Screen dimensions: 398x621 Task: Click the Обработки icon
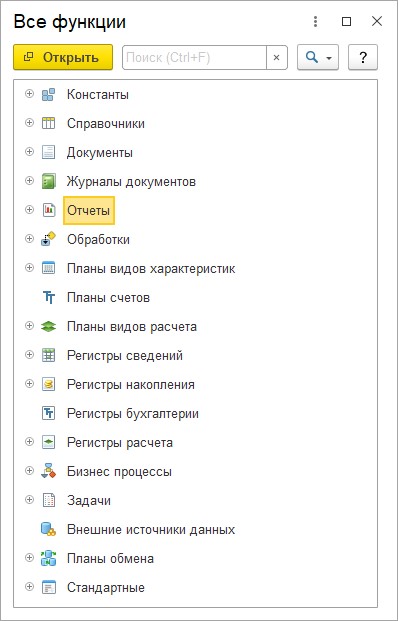tap(48, 239)
